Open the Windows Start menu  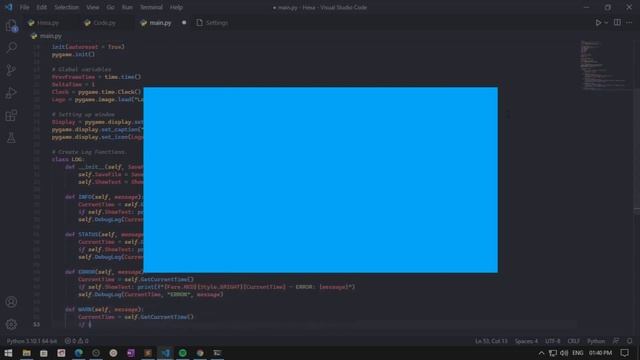(x=8, y=353)
